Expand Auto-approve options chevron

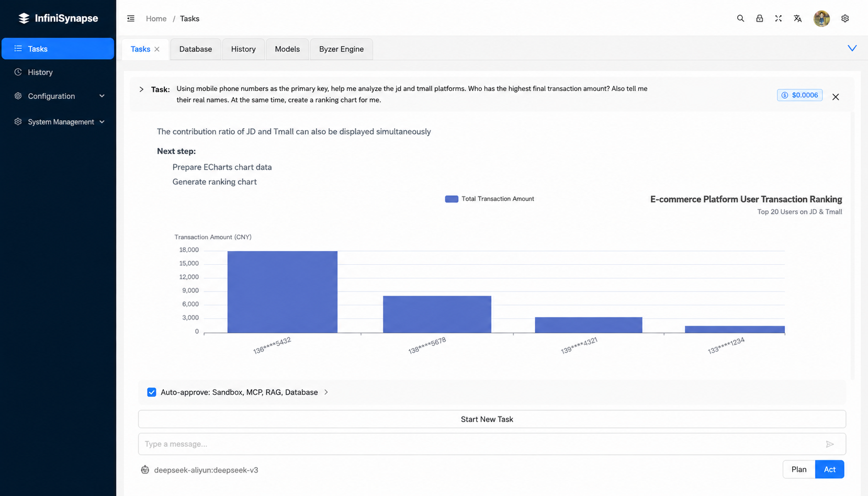[x=326, y=392]
